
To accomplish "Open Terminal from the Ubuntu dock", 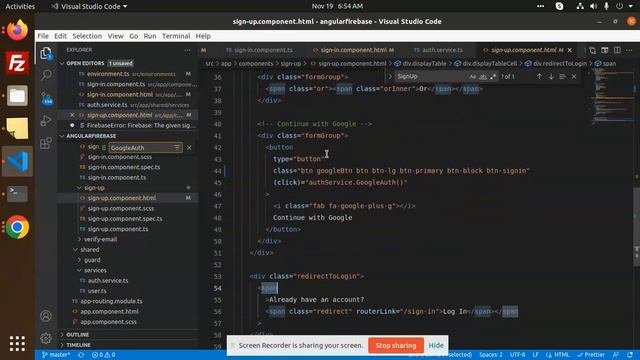I will [17, 194].
